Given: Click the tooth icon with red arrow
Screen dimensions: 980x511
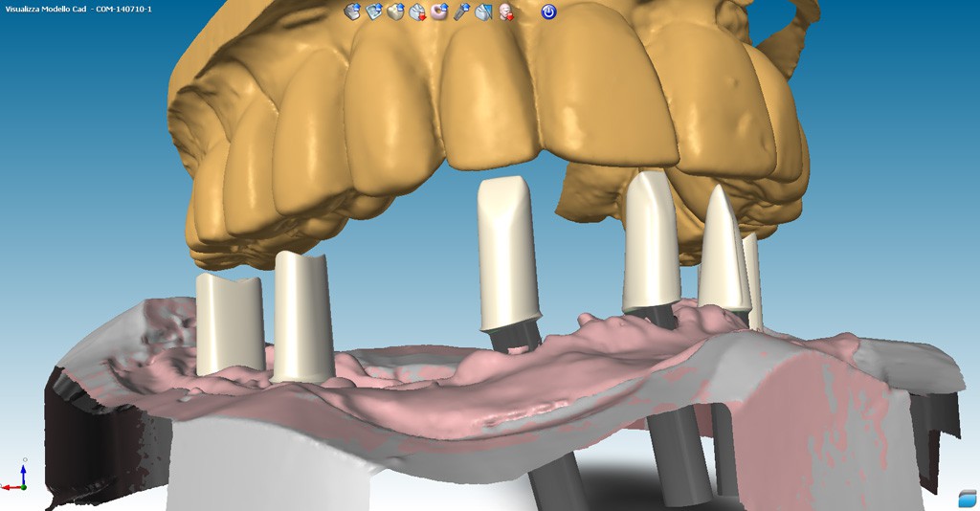Looking at the screenshot, I should point(417,11).
